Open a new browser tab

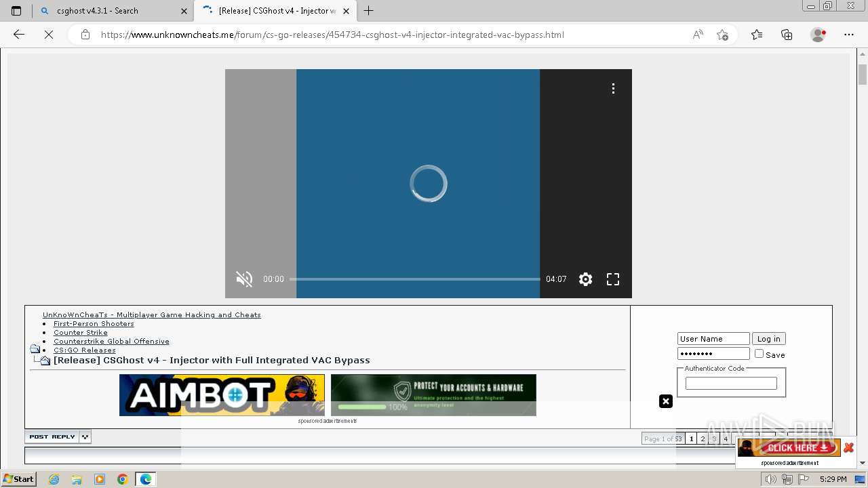[x=369, y=11]
